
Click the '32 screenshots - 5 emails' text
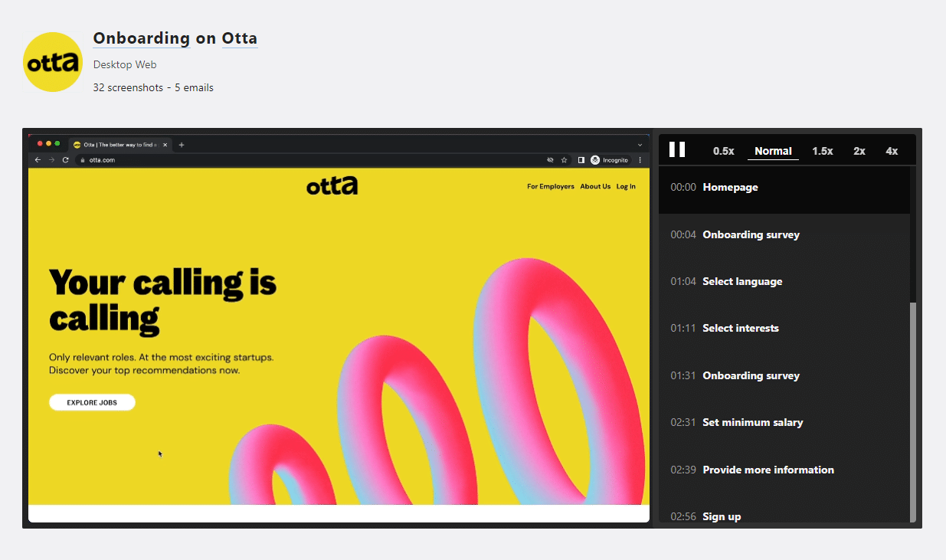(x=153, y=87)
